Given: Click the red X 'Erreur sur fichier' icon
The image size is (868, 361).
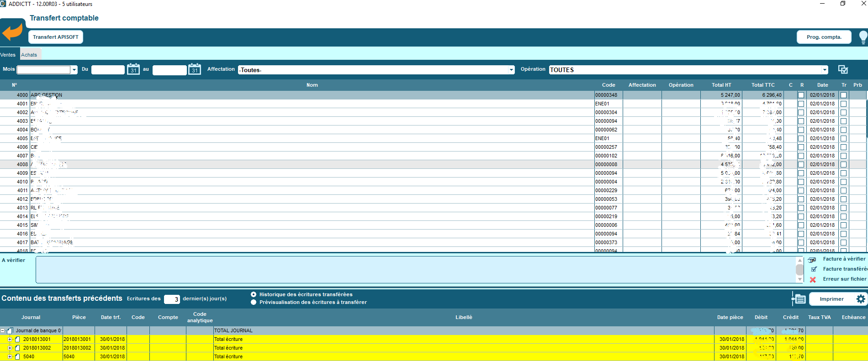Looking at the screenshot, I should pos(813,279).
